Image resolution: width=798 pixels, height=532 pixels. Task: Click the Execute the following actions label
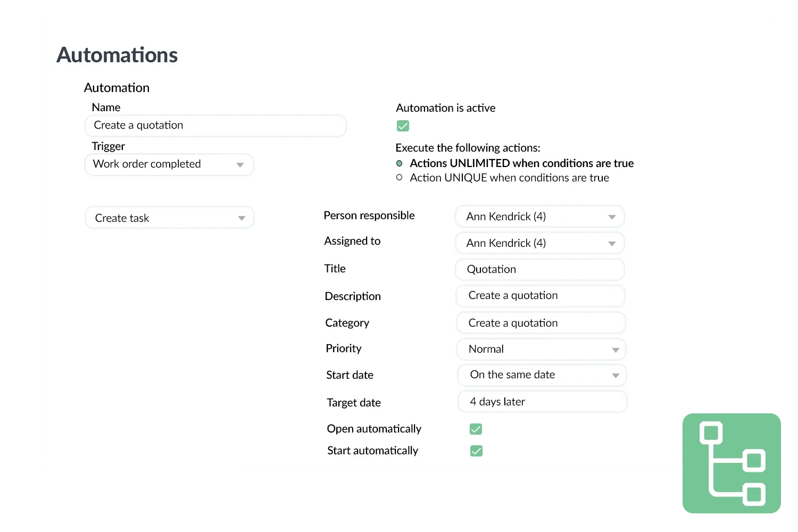468,148
